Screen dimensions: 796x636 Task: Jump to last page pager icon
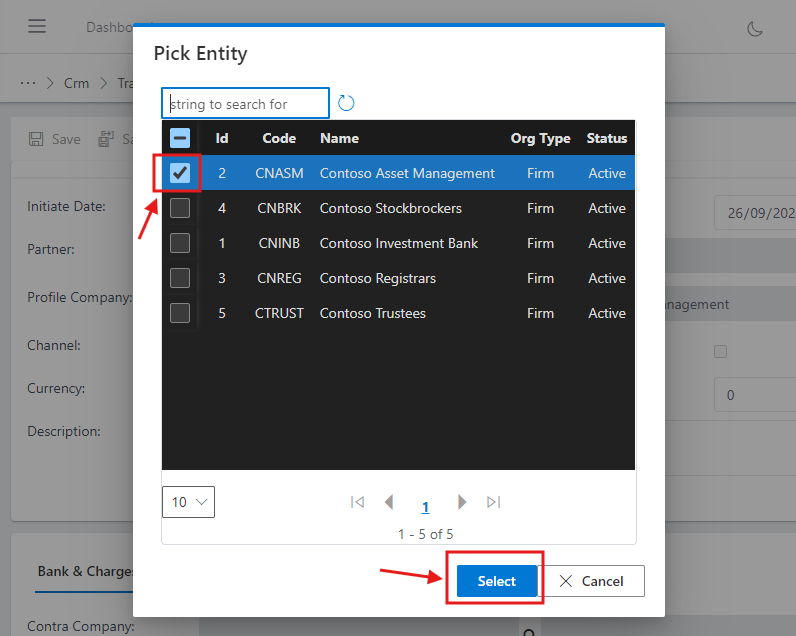pyautogui.click(x=493, y=502)
